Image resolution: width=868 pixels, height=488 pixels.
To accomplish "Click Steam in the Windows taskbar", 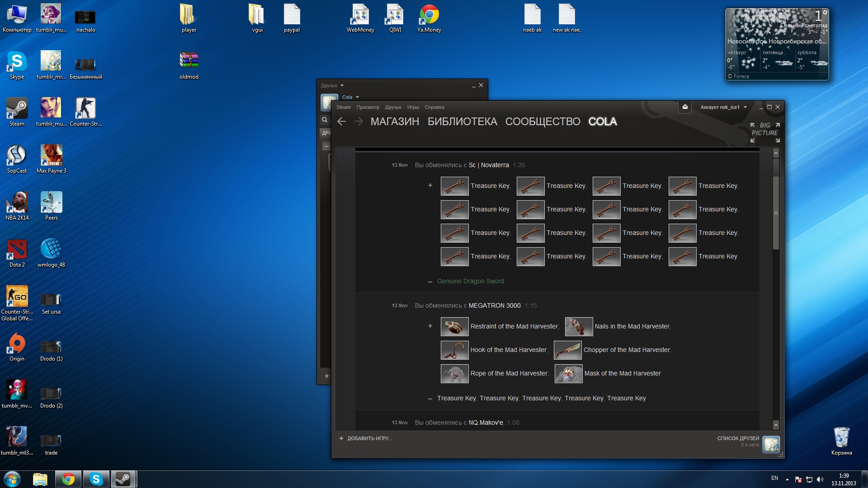I will tap(123, 479).
